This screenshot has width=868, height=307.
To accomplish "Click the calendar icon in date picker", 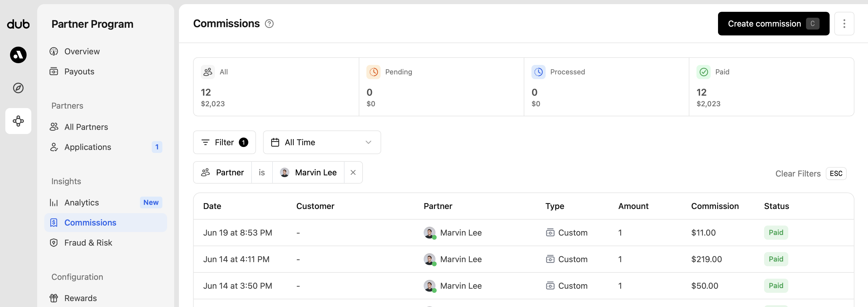I will click(275, 142).
